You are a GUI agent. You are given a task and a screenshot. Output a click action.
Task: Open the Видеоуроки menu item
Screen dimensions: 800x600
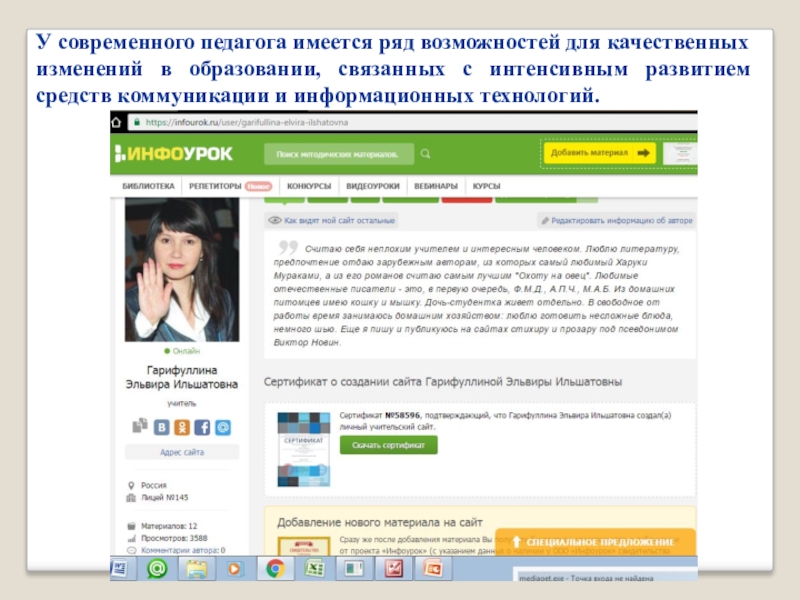click(x=373, y=186)
